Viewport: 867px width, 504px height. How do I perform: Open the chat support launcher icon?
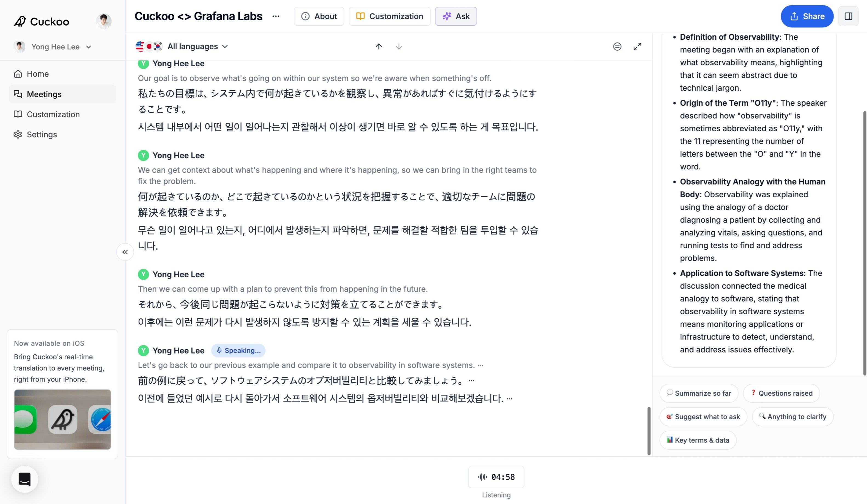24,479
